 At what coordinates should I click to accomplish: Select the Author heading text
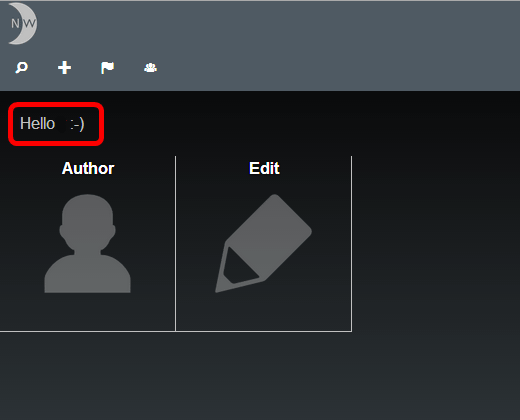88,168
